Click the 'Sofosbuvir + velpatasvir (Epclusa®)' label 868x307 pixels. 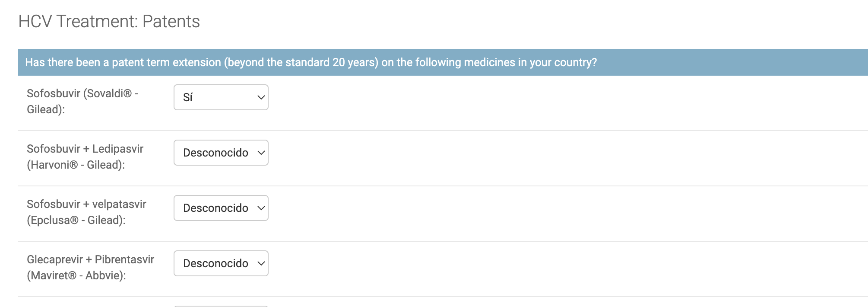(x=86, y=212)
